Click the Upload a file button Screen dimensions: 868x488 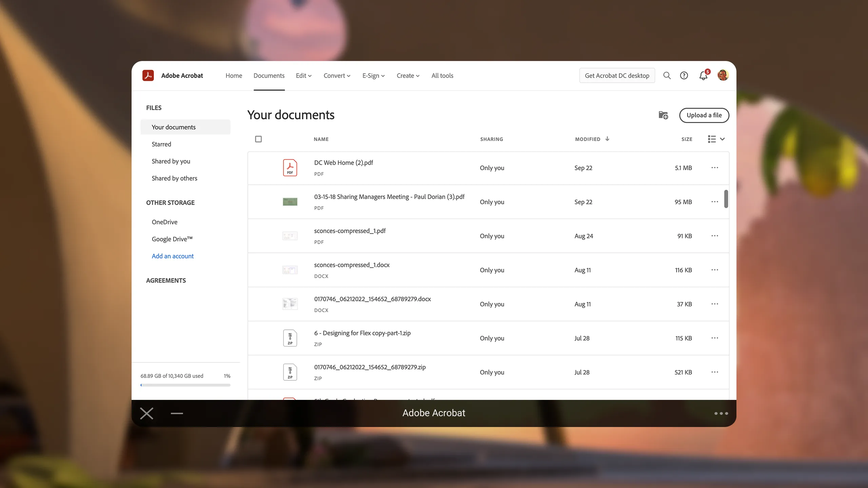click(704, 115)
